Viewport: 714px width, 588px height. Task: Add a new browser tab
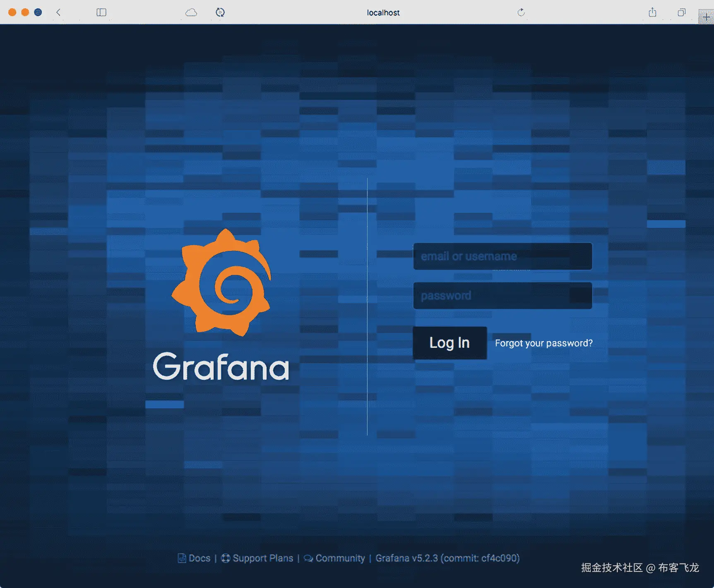(x=706, y=17)
